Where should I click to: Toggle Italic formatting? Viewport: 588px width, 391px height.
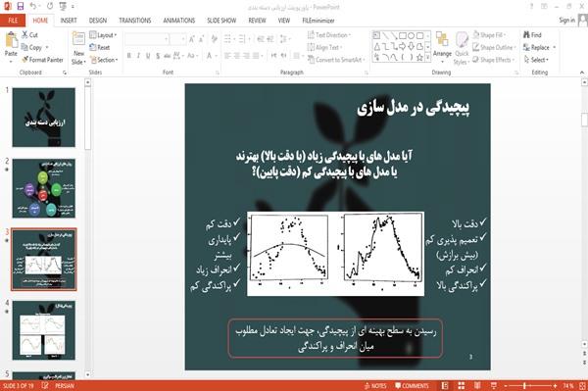pos(138,56)
